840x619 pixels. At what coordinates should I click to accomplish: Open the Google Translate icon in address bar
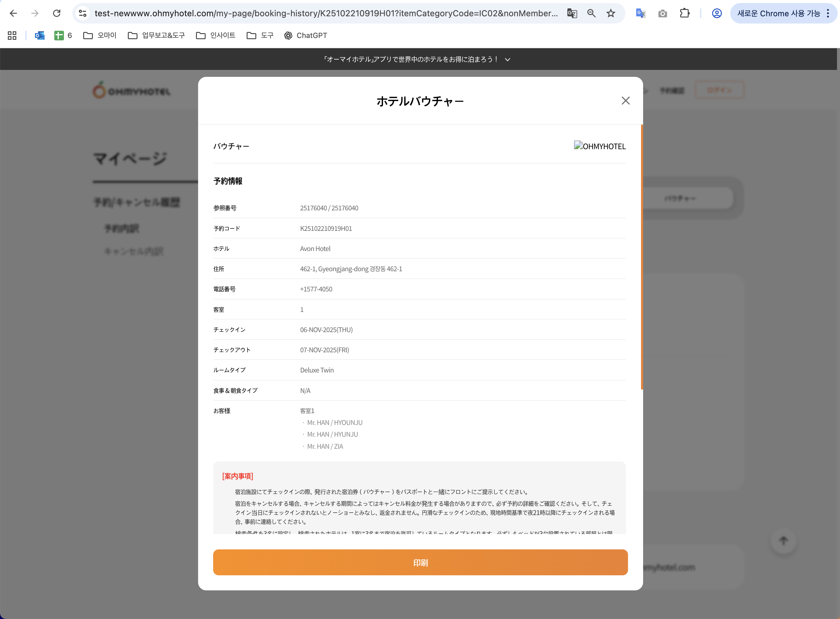(572, 14)
